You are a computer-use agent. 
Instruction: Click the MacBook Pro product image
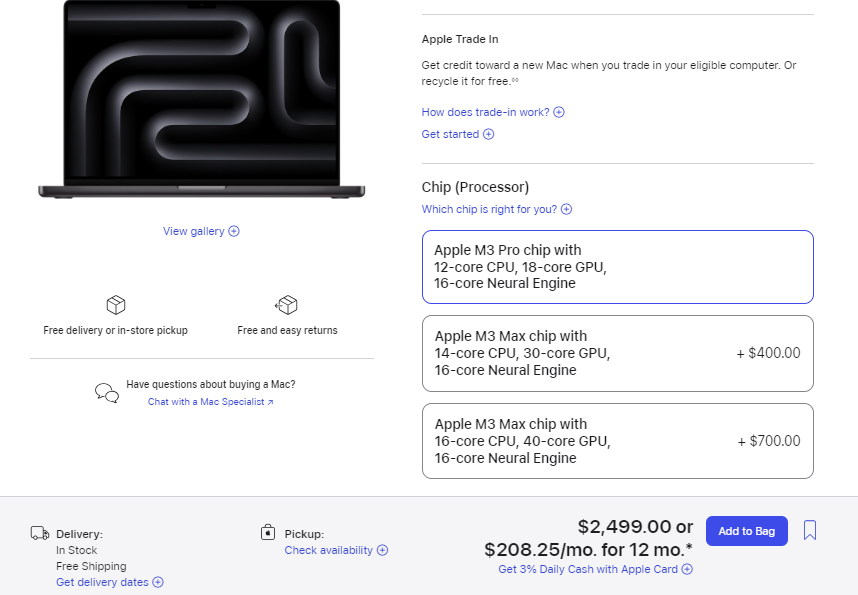pos(201,99)
